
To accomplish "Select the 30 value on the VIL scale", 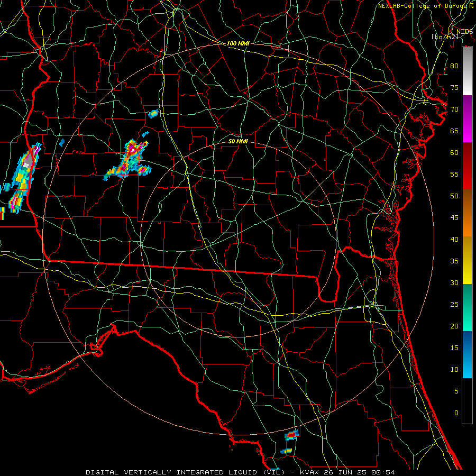I will point(454,282).
